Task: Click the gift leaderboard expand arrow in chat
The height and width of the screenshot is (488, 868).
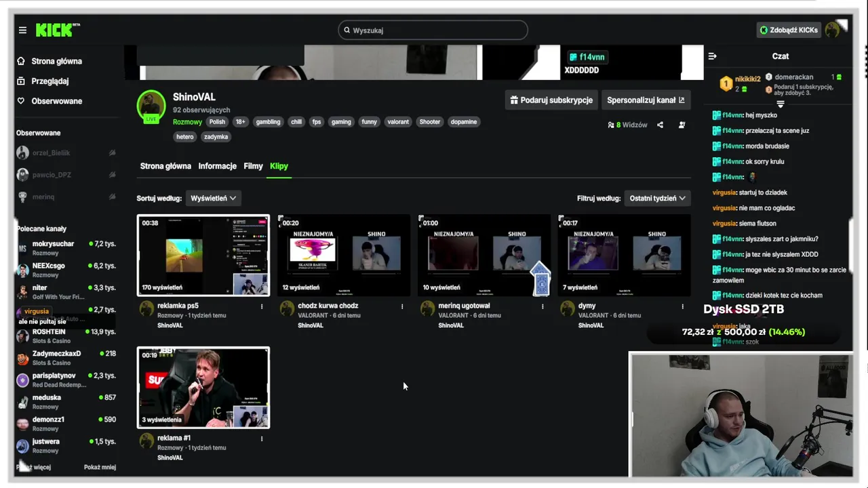Action: pyautogui.click(x=781, y=104)
